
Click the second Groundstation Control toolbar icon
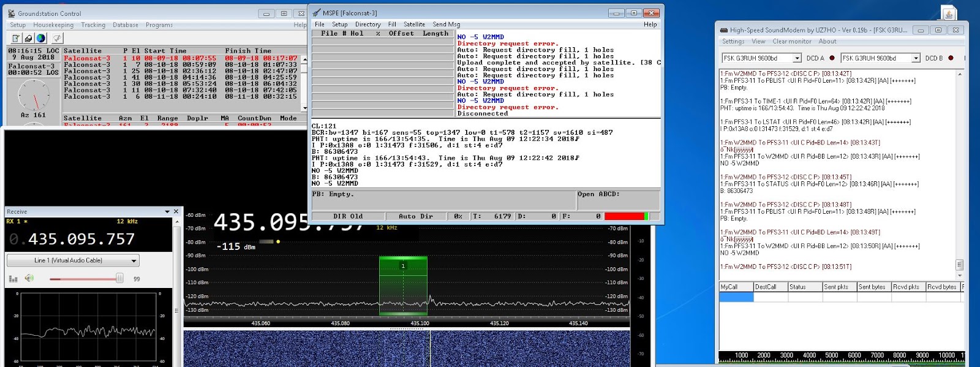(28, 38)
